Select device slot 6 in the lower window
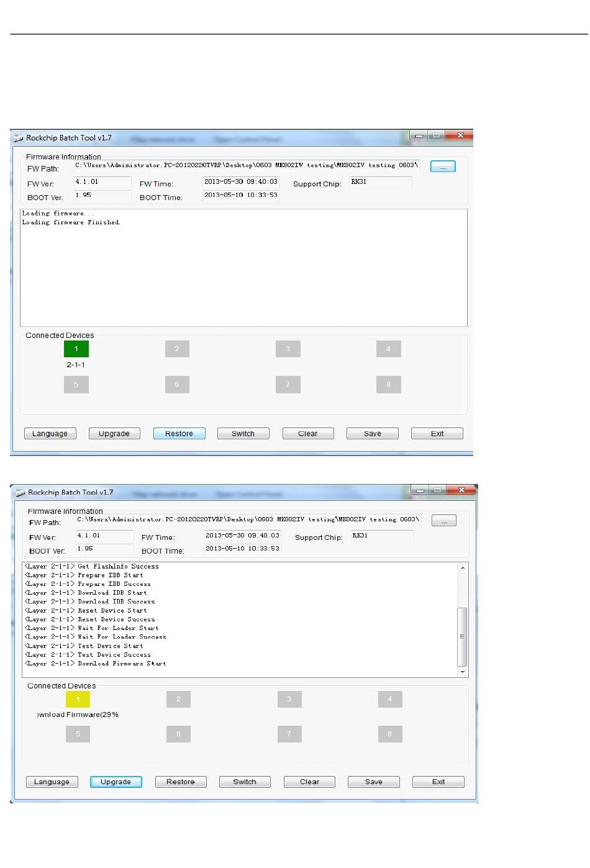 pyautogui.click(x=178, y=734)
